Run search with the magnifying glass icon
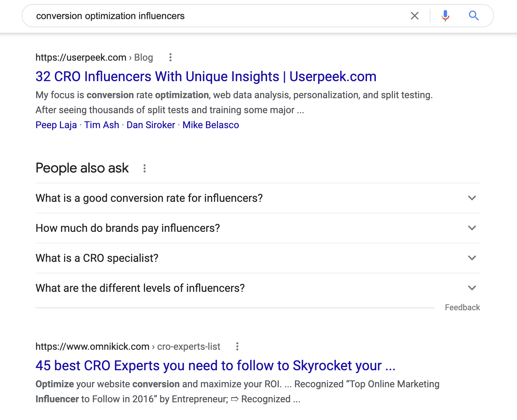Screen dimensions: 517x420 point(474,16)
